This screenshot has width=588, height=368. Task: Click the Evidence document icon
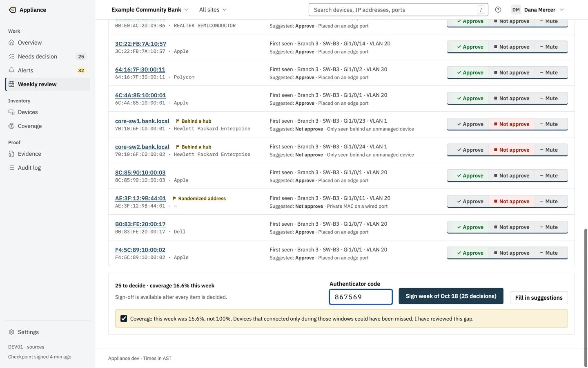(x=11, y=154)
